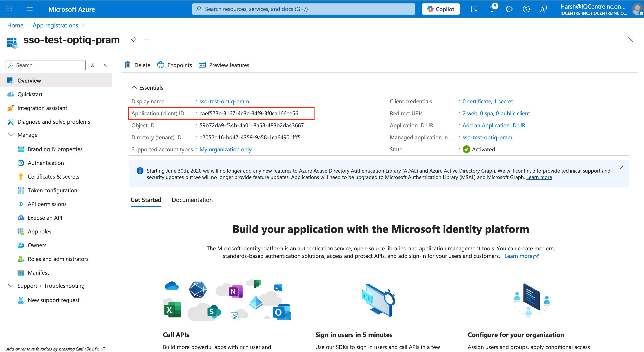Open portal settings gear
Viewport: 644px width, 352px height.
click(509, 9)
